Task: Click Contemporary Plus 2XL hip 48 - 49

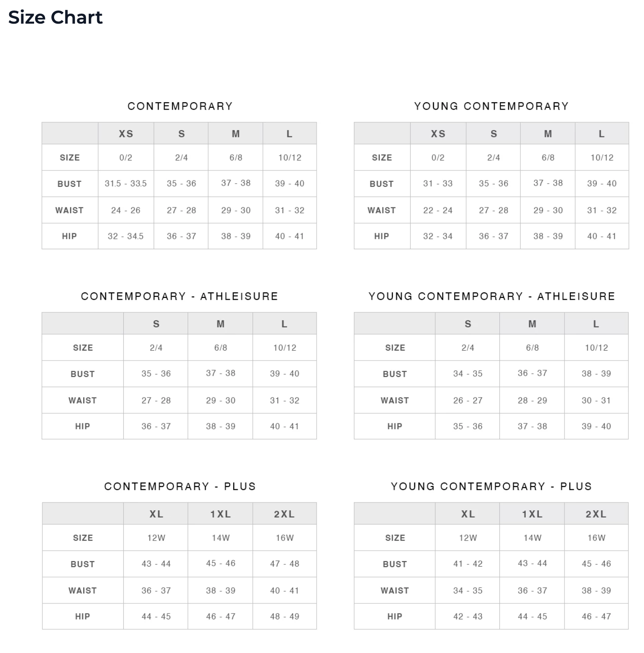Action: (x=285, y=616)
